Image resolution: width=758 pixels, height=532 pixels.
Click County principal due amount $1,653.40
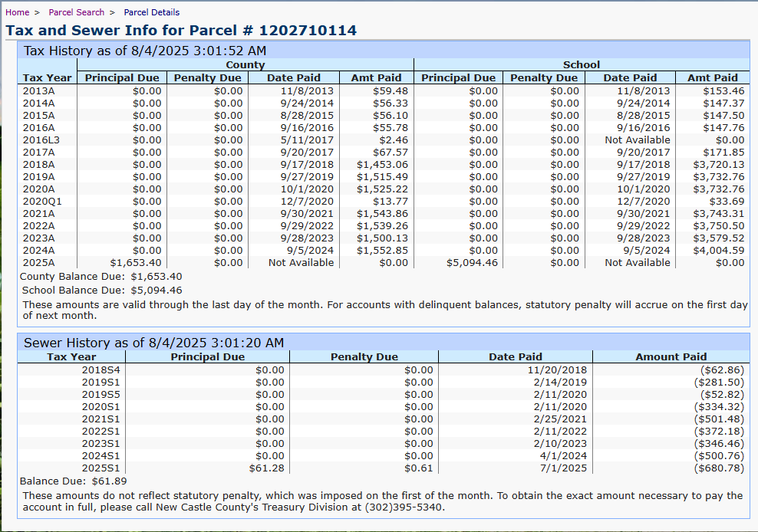click(x=135, y=262)
